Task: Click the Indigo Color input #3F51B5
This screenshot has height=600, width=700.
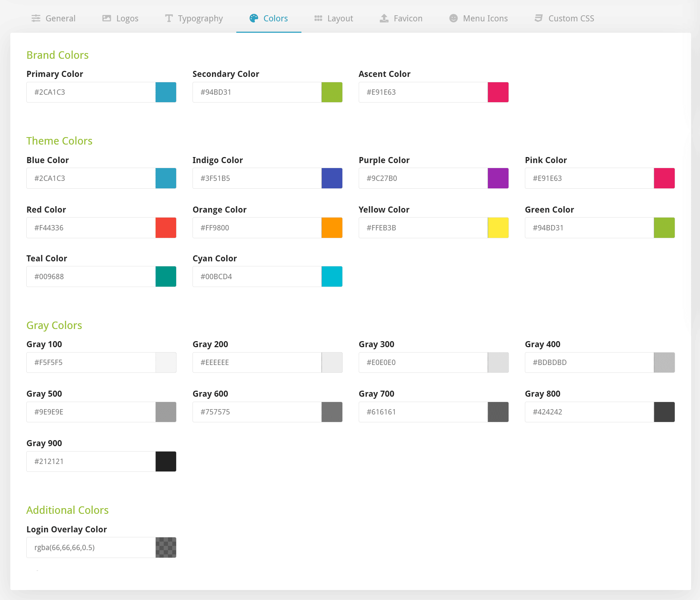Action: [x=256, y=178]
